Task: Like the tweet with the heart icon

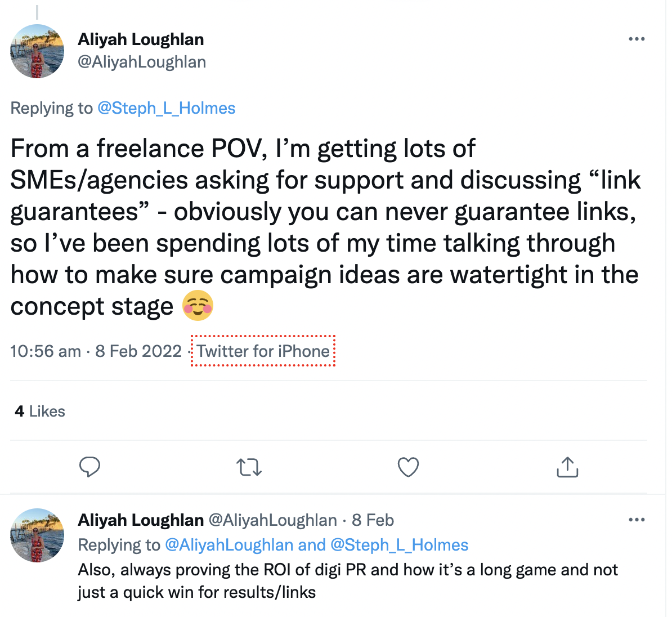Action: click(x=408, y=467)
